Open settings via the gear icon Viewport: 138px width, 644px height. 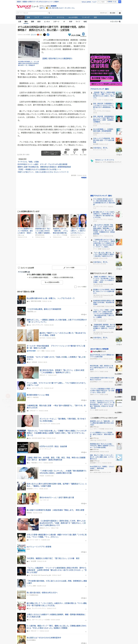pyautogui.click(x=120, y=13)
